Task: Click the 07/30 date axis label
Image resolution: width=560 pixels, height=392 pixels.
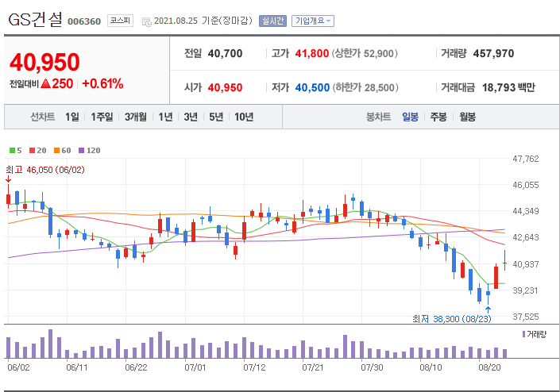Action: [x=372, y=367]
